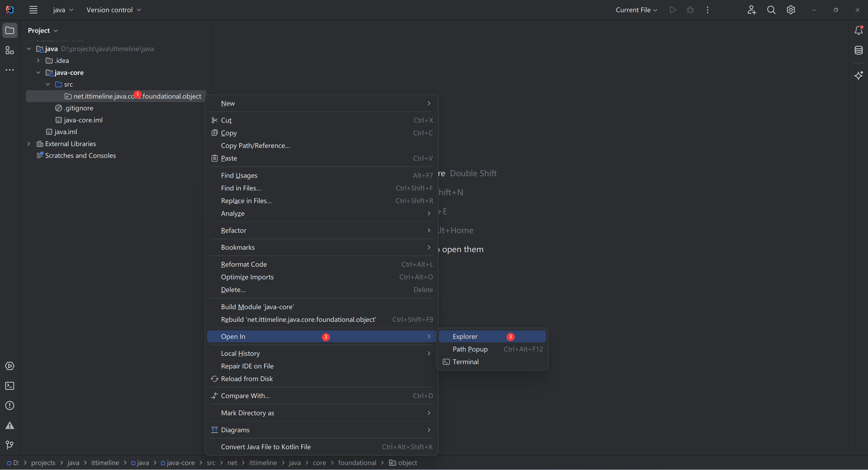Open the main hamburger menu
Viewport: 868px width, 470px height.
pos(33,10)
